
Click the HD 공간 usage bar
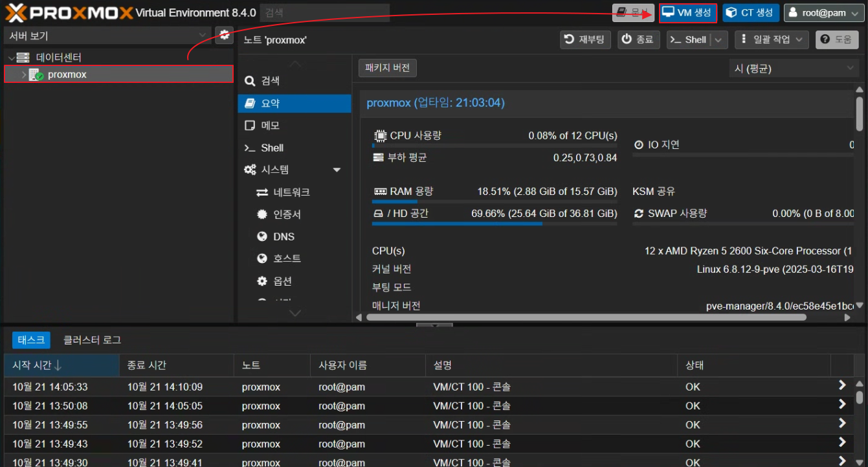(495, 223)
